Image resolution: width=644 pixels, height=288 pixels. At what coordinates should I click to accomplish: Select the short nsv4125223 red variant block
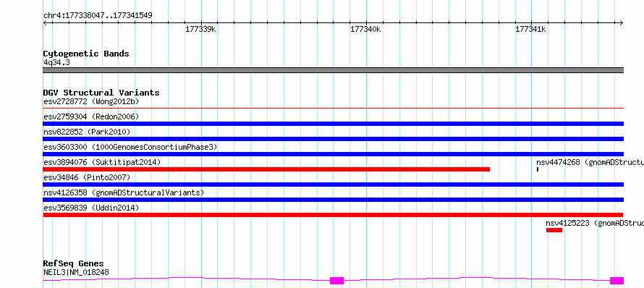click(x=554, y=230)
